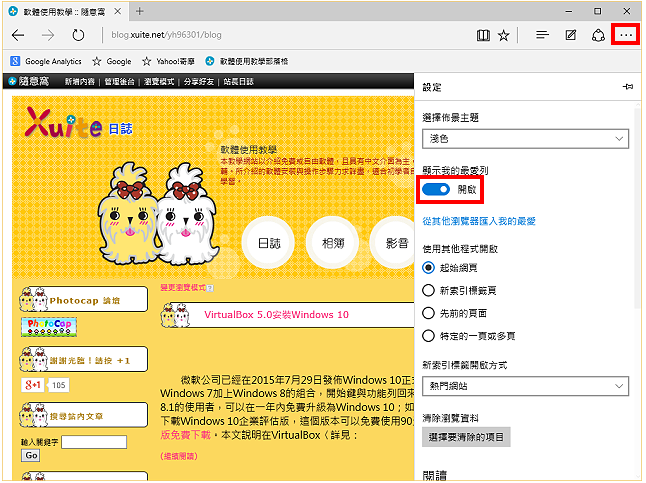Click the 隨意窩 toolbar logo
Viewport: 646px width, 483px height.
[x=29, y=81]
